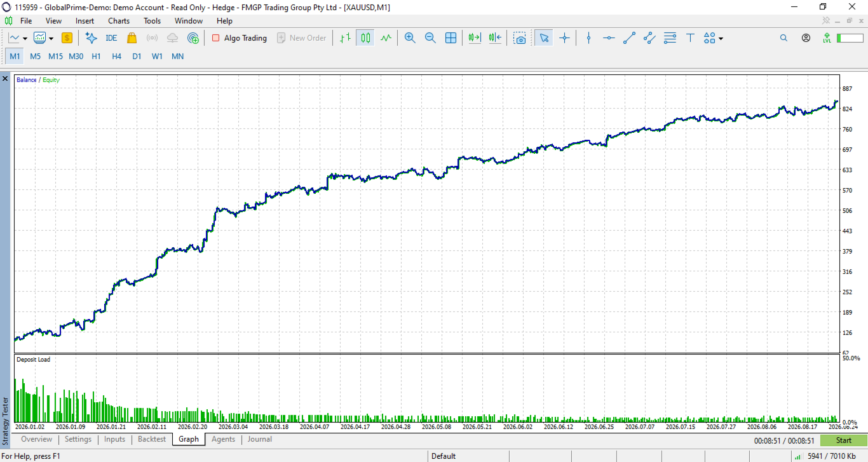This screenshot has height=462, width=868.
Task: Open the Signals broadcast icon
Action: click(x=152, y=38)
